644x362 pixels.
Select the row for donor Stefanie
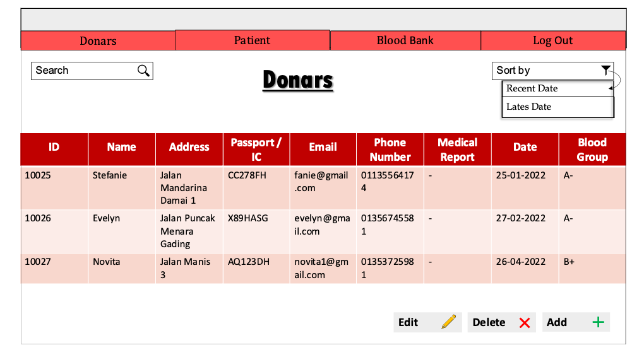(x=109, y=175)
